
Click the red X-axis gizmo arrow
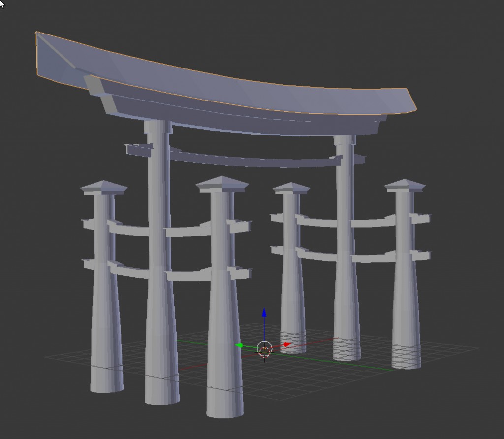click(x=285, y=344)
